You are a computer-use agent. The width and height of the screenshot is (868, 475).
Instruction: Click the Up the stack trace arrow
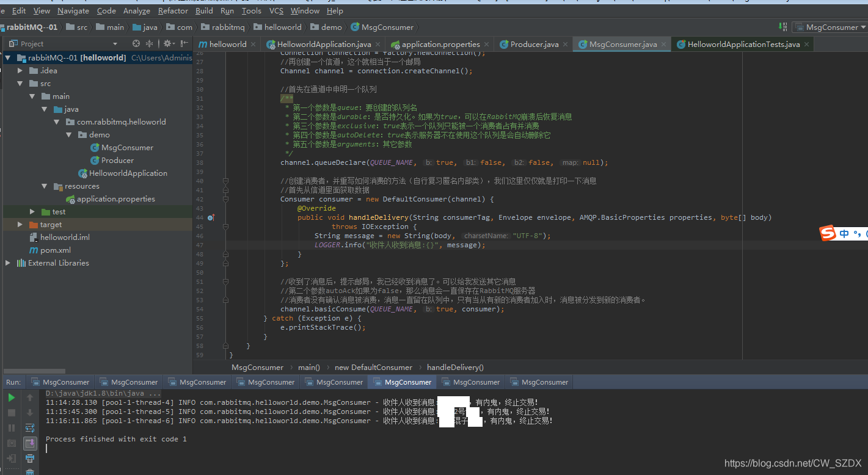[x=30, y=397]
